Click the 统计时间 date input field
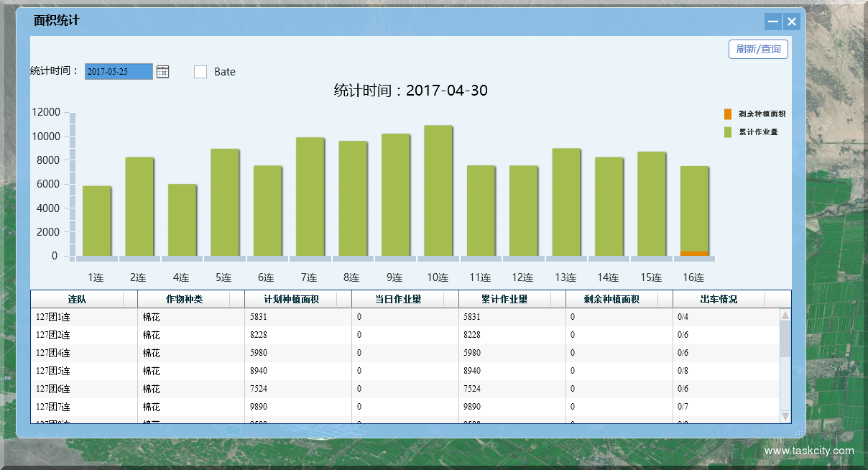 click(x=119, y=72)
